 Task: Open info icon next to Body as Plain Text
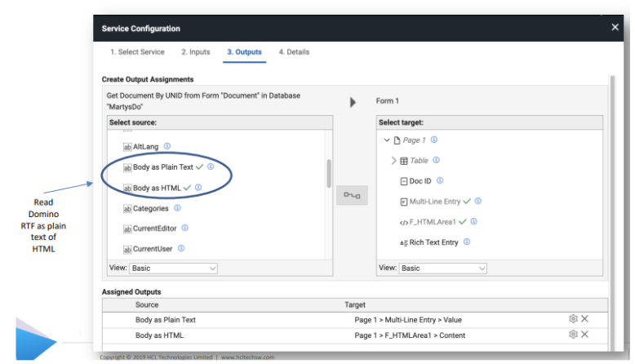(x=211, y=166)
